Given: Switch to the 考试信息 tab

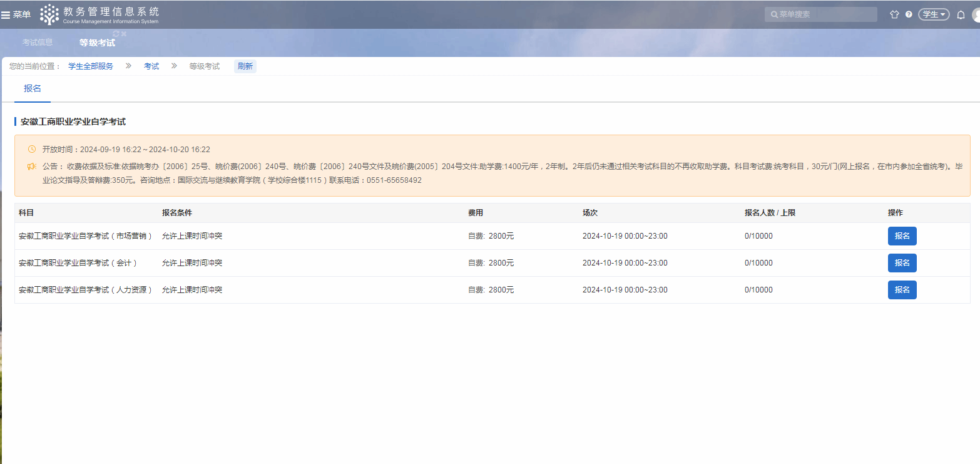Looking at the screenshot, I should (x=38, y=43).
